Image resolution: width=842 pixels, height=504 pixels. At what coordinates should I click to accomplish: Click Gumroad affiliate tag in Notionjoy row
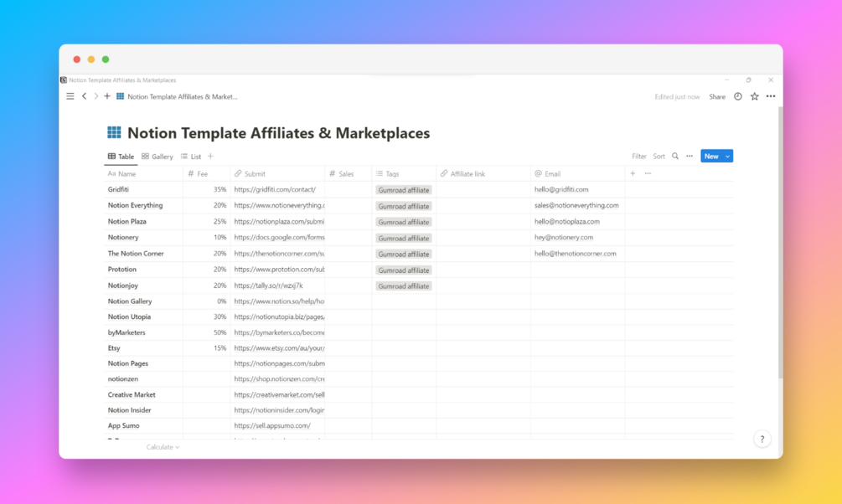(x=404, y=286)
